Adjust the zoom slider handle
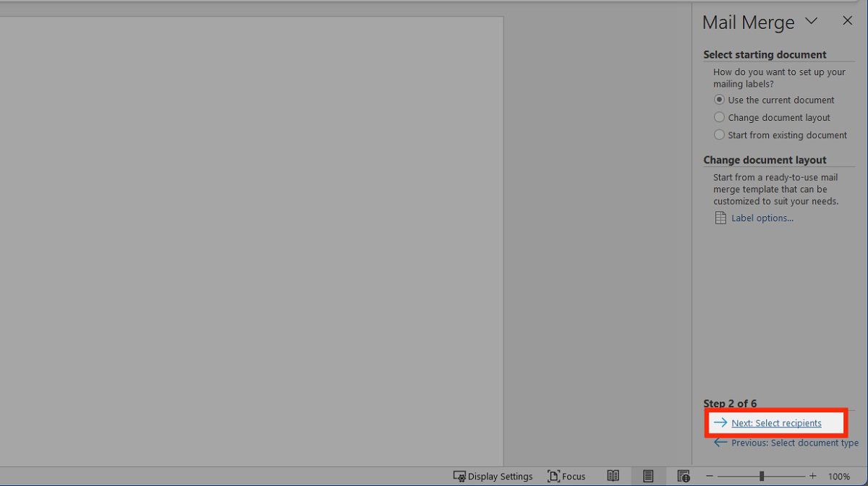Image resolution: width=868 pixels, height=486 pixels. [x=762, y=477]
